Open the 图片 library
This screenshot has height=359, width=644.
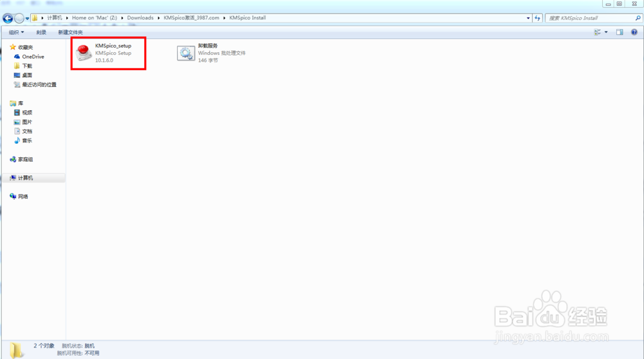coord(23,122)
